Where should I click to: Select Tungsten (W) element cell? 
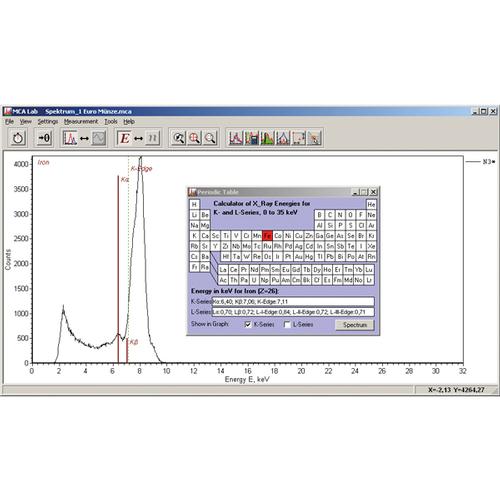(246, 257)
